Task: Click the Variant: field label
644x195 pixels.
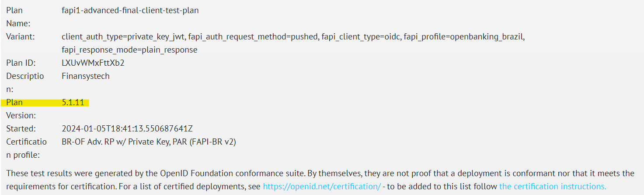Action: pos(21,37)
